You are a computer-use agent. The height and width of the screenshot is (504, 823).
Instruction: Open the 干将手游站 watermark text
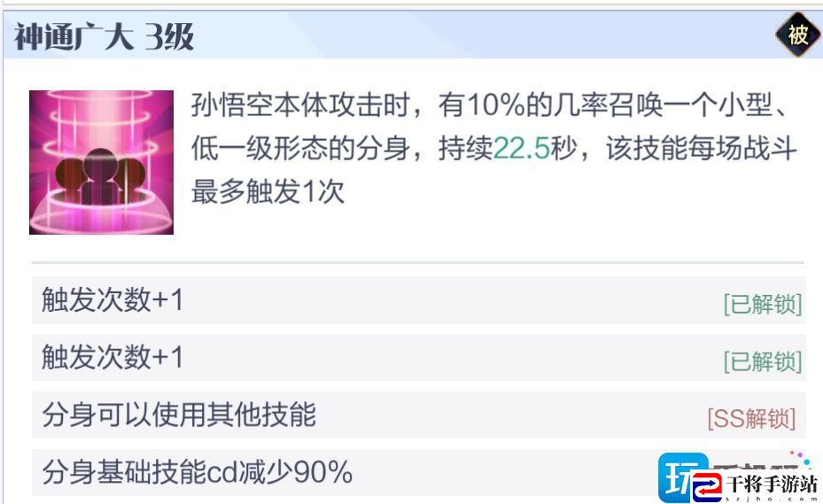click(772, 483)
